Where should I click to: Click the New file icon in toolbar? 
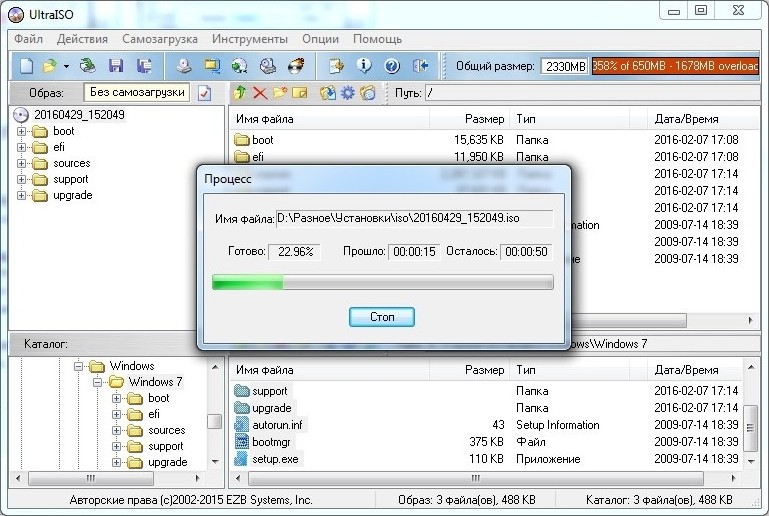coord(26,66)
